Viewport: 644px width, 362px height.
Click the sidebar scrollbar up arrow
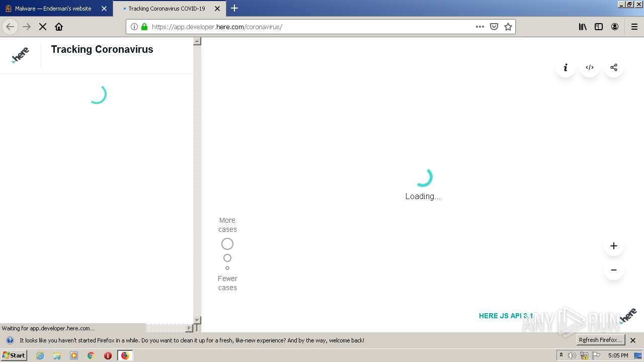point(197,41)
